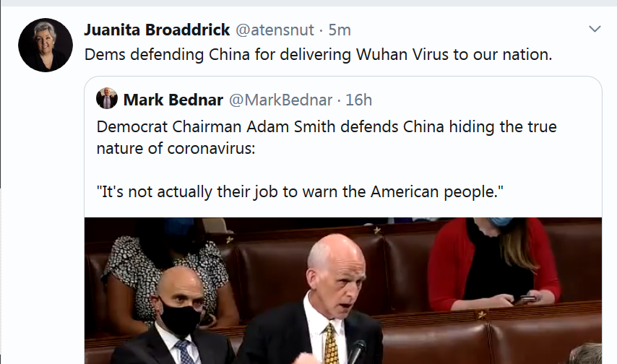617x364 pixels.
Task: Click the microphone in the video frame
Action: [x=358, y=352]
